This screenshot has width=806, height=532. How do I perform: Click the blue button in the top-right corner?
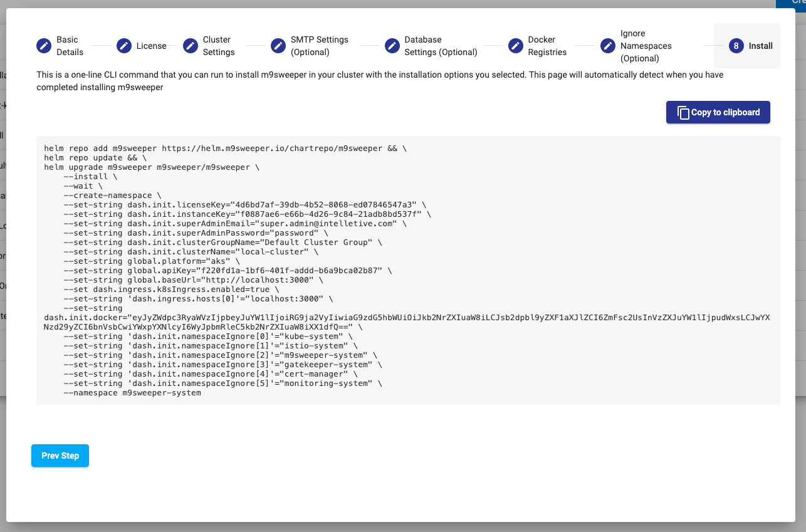point(791,4)
